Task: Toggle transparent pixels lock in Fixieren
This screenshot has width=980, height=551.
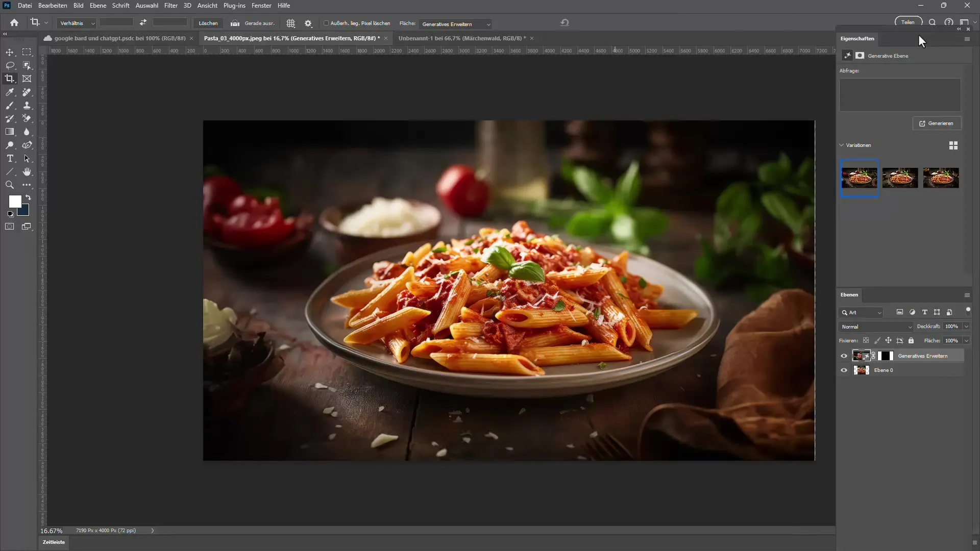Action: 866,341
